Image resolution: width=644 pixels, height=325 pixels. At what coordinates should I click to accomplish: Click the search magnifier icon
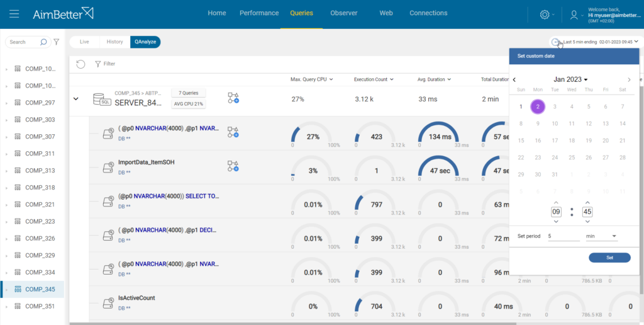pos(43,42)
